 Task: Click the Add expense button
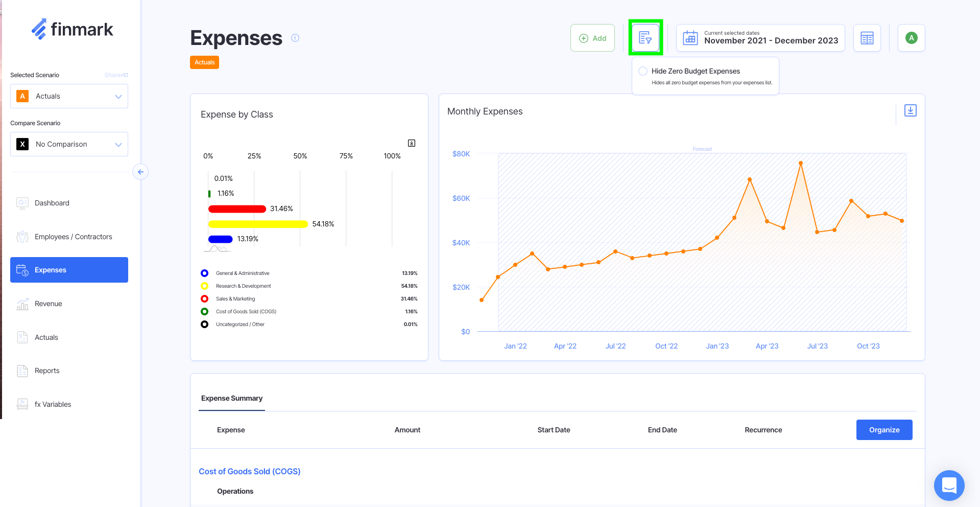point(592,38)
